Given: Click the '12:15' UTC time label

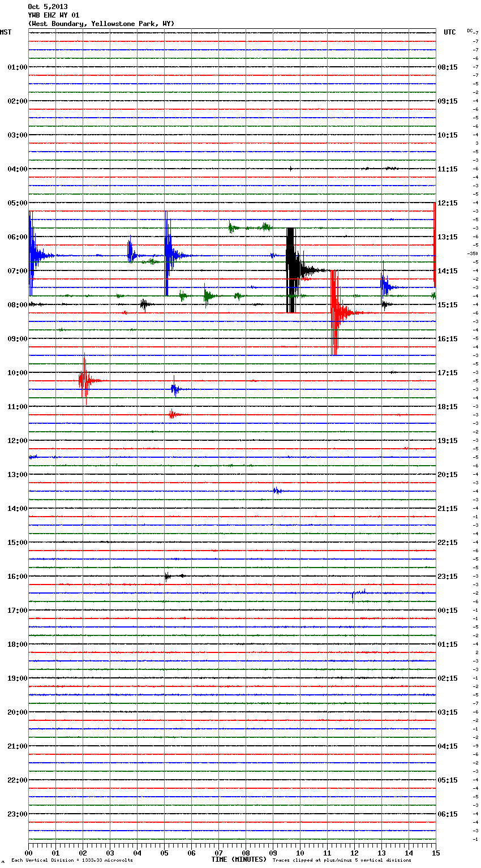Looking at the screenshot, I should [448, 203].
